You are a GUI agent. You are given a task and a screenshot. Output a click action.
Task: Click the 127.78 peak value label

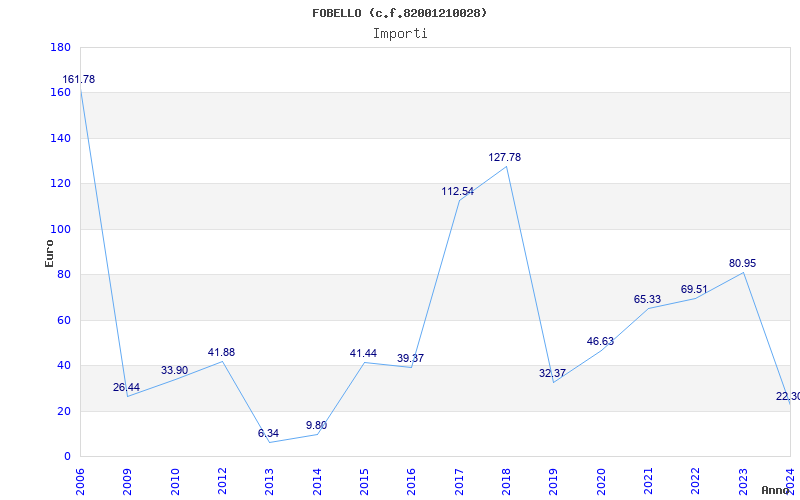click(x=505, y=158)
